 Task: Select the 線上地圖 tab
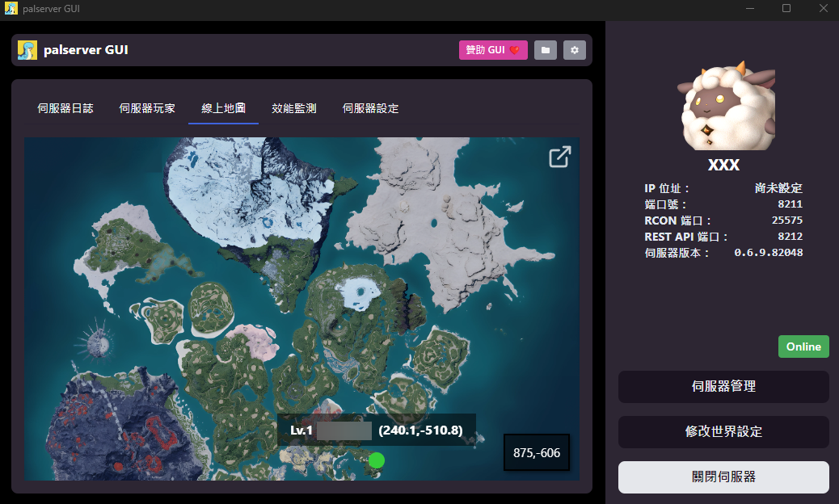coord(224,108)
